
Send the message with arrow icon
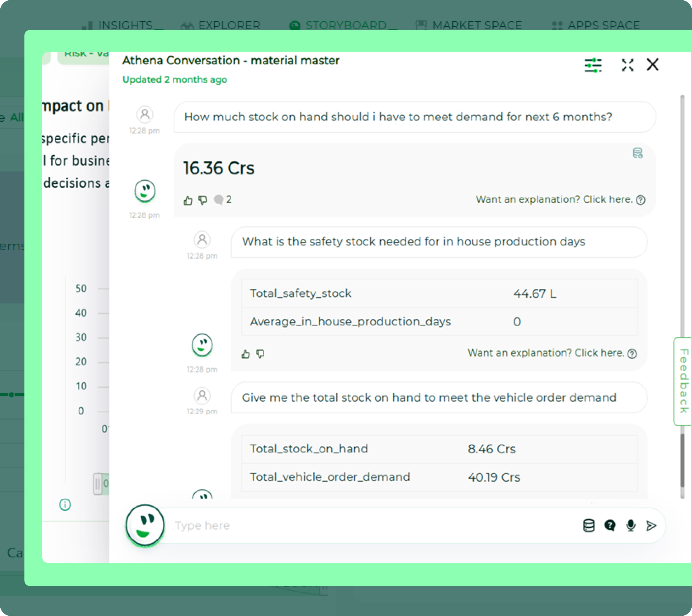[651, 526]
